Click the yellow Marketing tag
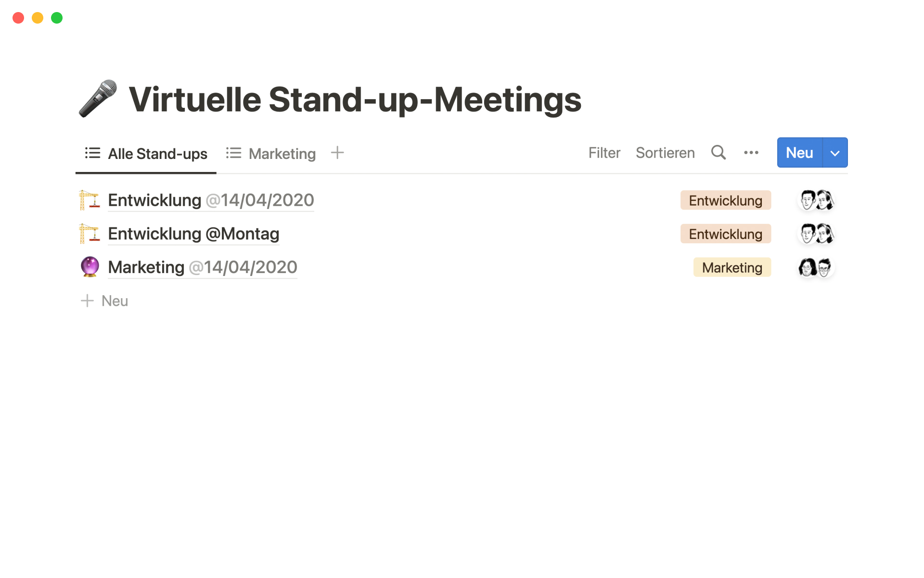Viewport: 924px width, 578px height. click(731, 268)
